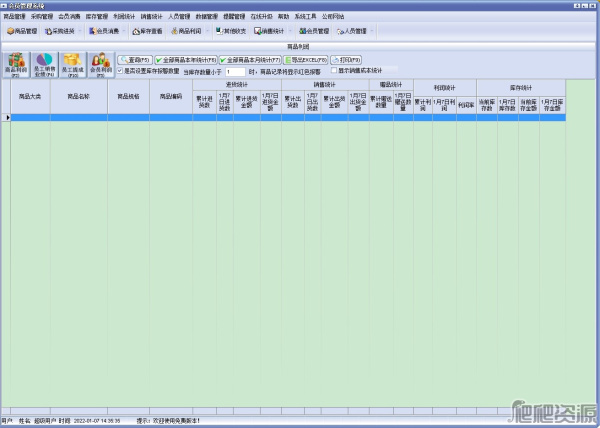Click the 导出EXCEL(F8) button
Viewport: 600px width, 428px height.
click(x=307, y=60)
